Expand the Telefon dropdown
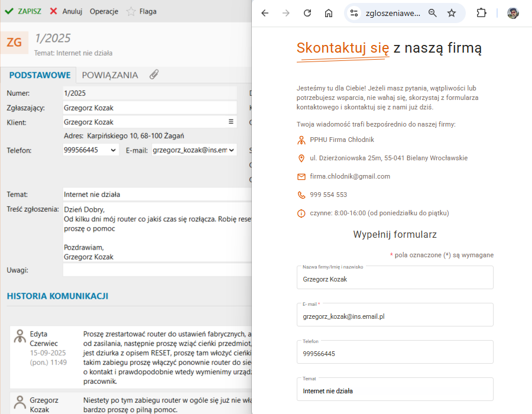Image resolution: width=532 pixels, height=414 pixels. coord(113,150)
